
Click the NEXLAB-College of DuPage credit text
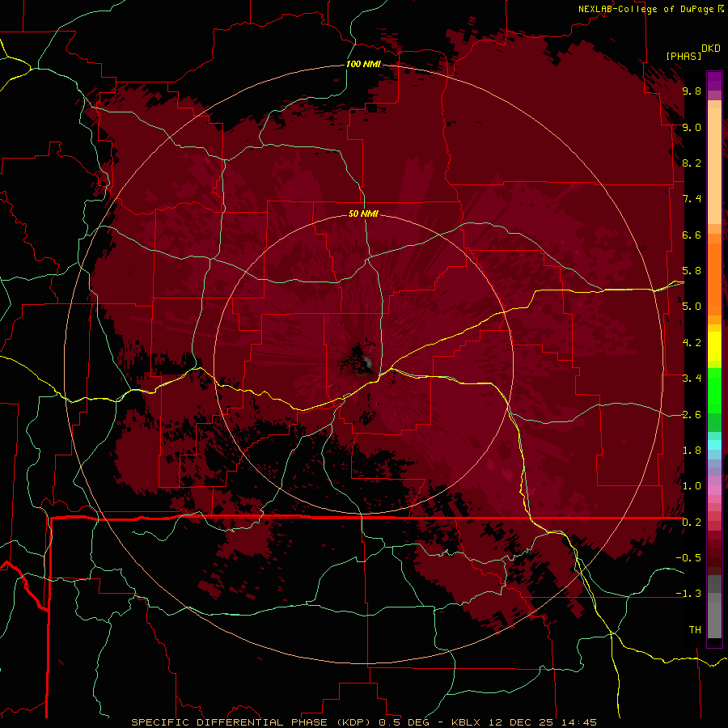point(645,9)
